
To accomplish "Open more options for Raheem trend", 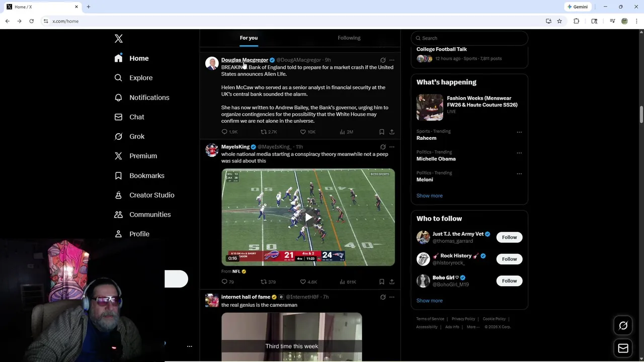I will tap(519, 132).
